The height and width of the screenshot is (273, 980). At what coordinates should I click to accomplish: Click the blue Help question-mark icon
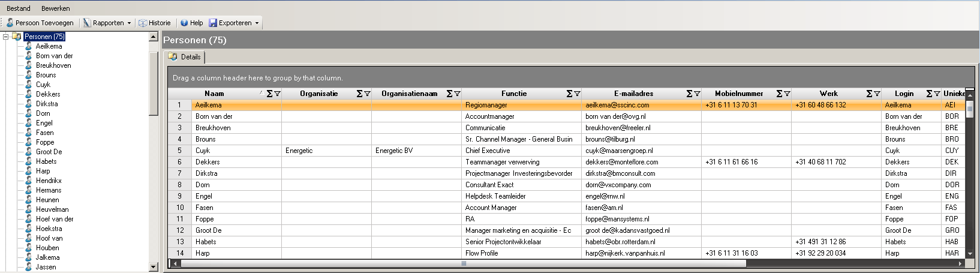point(184,23)
